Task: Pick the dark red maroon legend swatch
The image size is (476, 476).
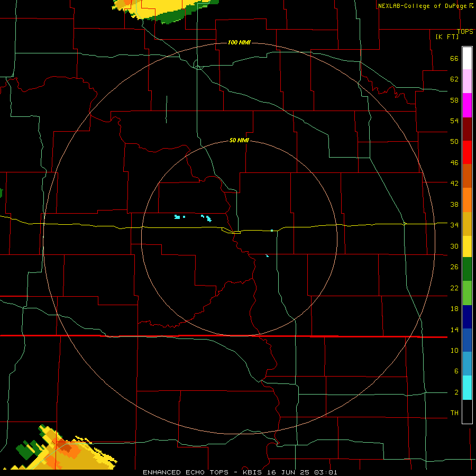Action: (x=467, y=129)
